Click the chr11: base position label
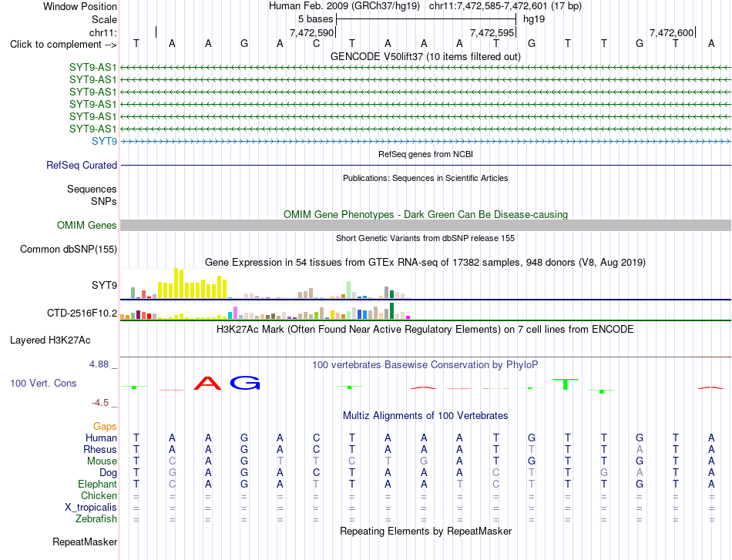This screenshot has height=560, width=732. 103,32
